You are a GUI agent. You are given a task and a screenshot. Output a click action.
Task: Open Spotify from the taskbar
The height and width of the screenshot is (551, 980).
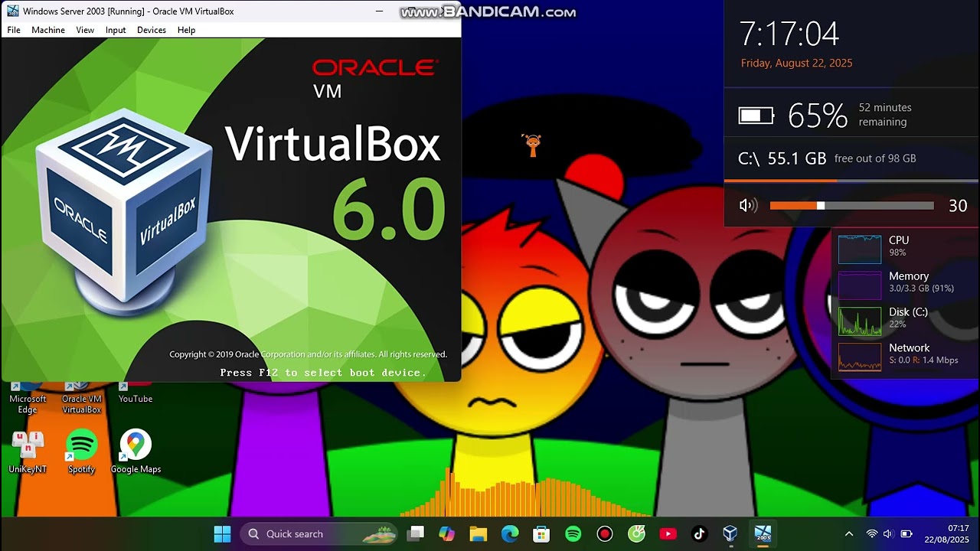click(x=573, y=534)
